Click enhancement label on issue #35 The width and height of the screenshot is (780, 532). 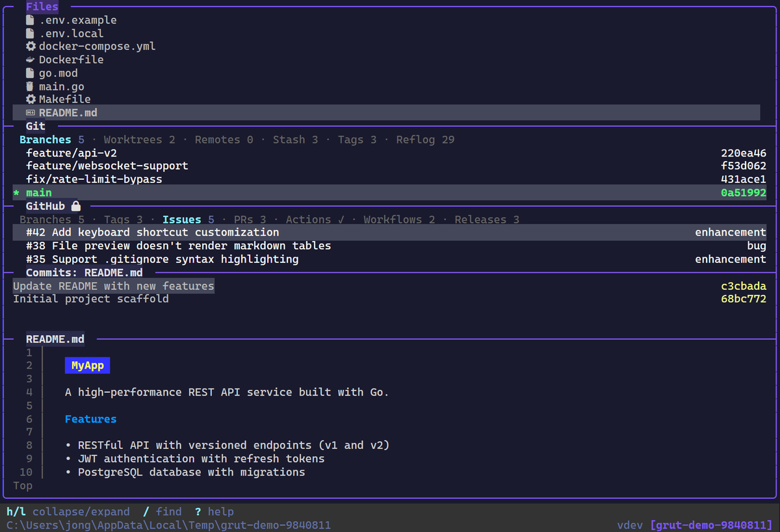[731, 259]
